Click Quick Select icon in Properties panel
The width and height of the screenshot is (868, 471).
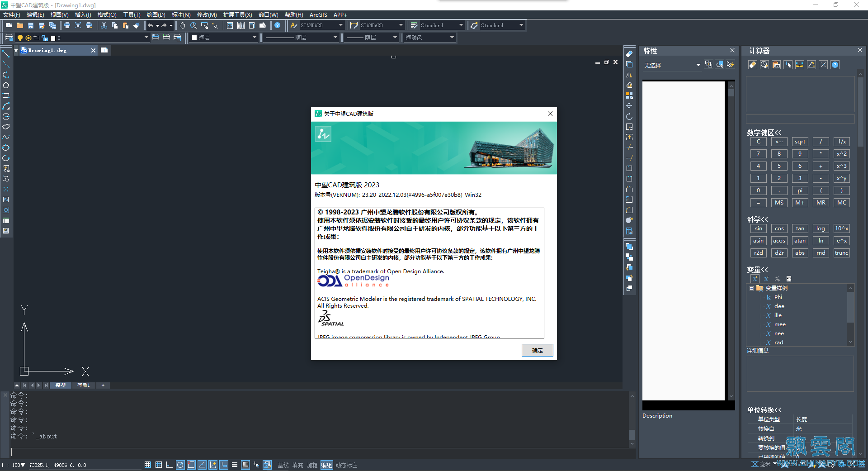coord(731,65)
